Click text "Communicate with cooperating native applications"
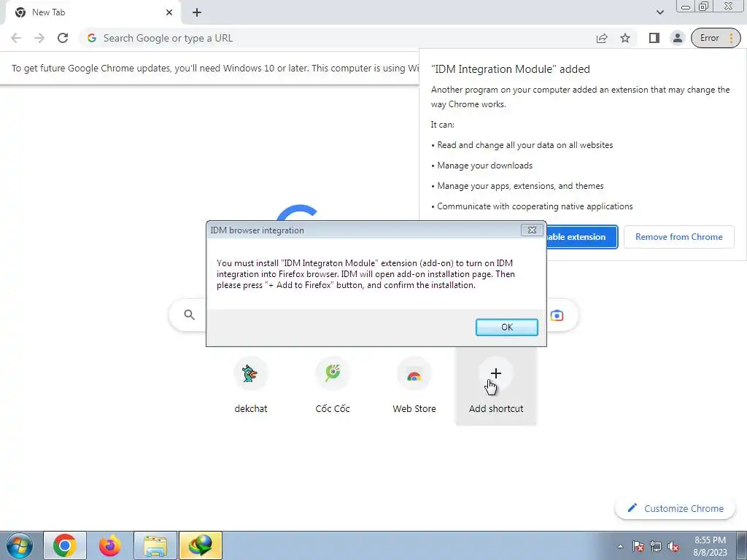The image size is (747, 560). [535, 206]
